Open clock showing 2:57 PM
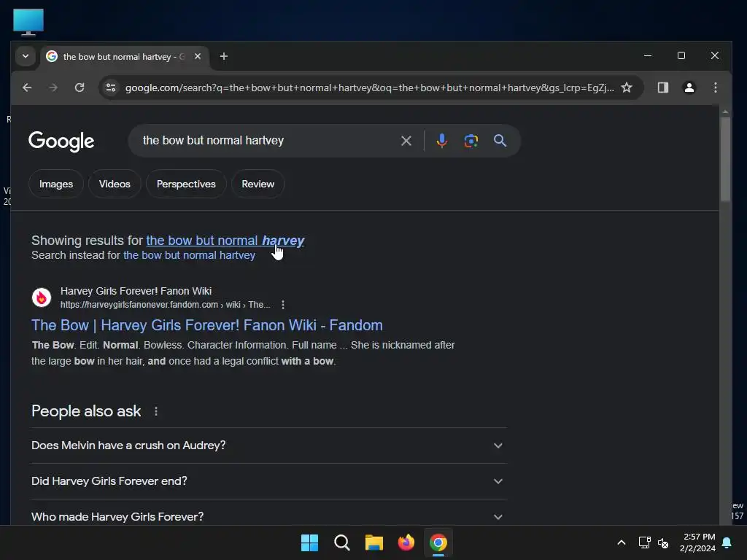Image resolution: width=747 pixels, height=560 pixels. (697, 542)
